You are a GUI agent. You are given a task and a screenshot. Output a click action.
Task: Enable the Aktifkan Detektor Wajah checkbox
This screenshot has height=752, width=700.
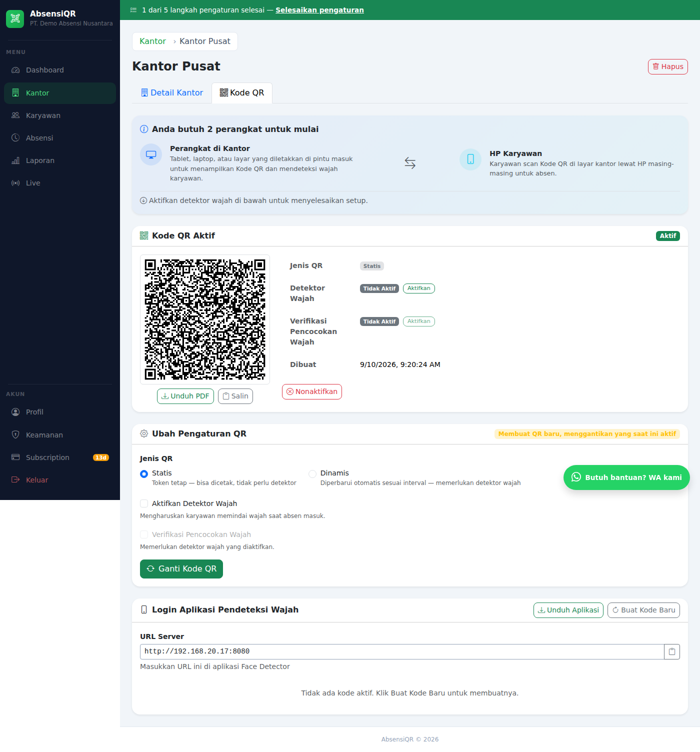144,503
